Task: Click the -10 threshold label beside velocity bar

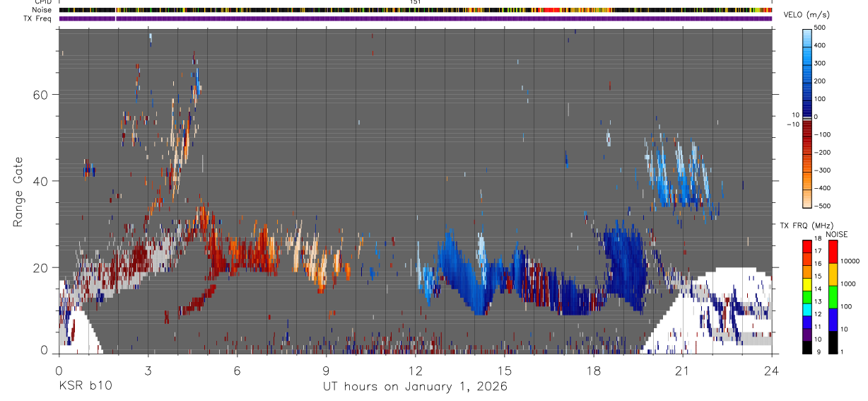Action: tap(793, 124)
